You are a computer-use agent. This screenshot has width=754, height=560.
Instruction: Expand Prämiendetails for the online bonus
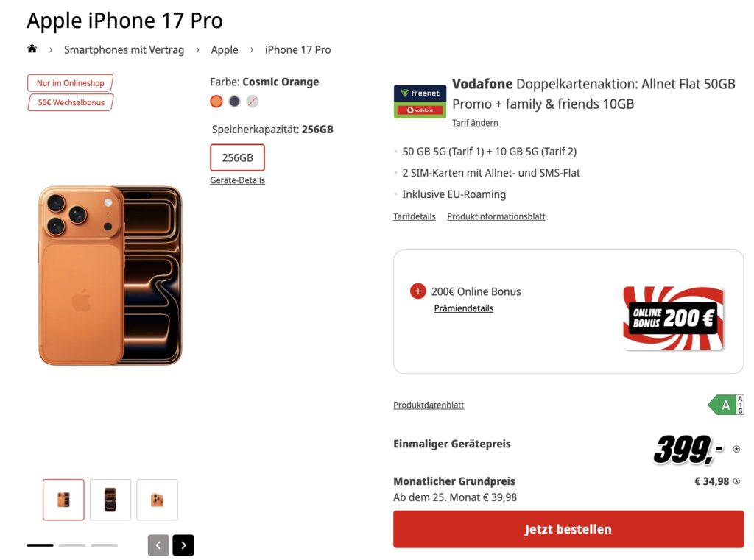point(463,308)
